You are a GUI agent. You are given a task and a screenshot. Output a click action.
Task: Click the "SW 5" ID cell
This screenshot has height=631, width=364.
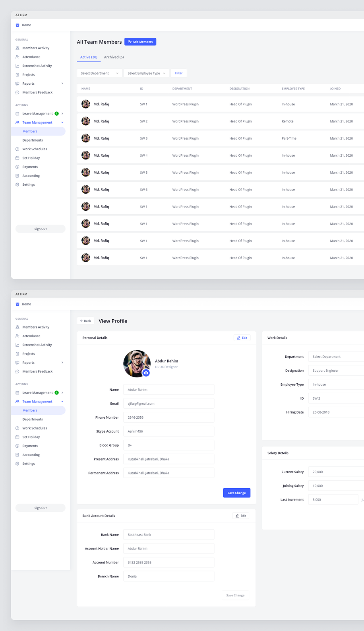click(144, 173)
